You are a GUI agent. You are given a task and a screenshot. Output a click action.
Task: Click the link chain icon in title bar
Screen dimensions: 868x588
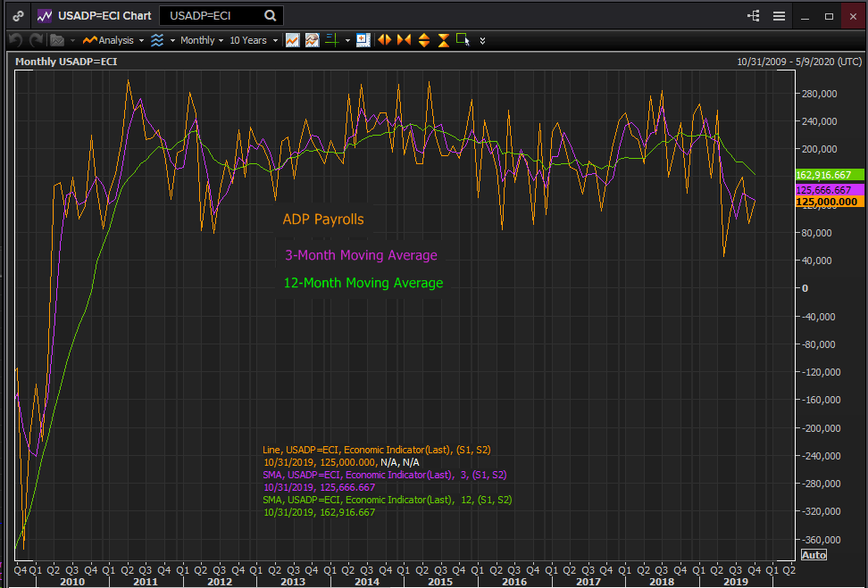(x=18, y=16)
